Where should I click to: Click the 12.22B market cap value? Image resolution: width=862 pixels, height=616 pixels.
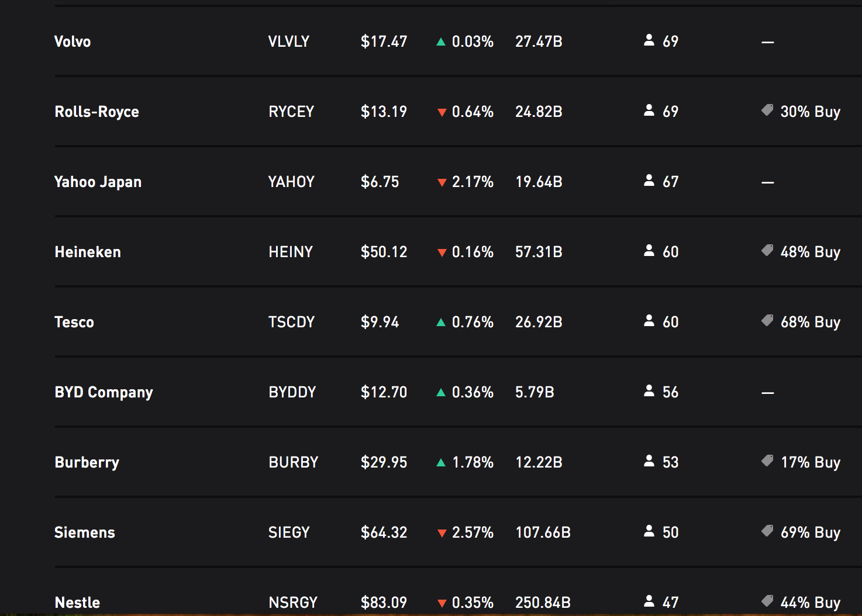coord(539,462)
